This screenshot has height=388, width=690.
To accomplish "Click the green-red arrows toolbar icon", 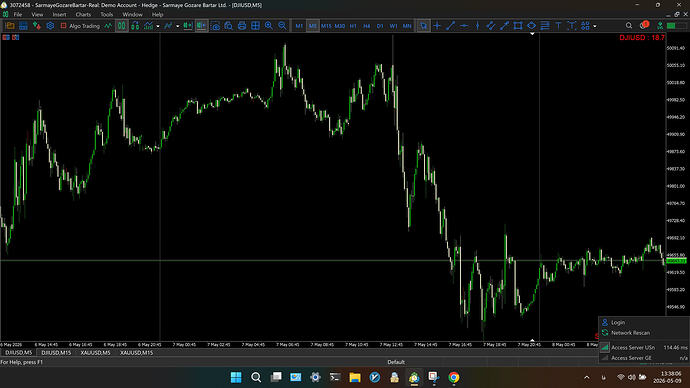I will pos(37,26).
